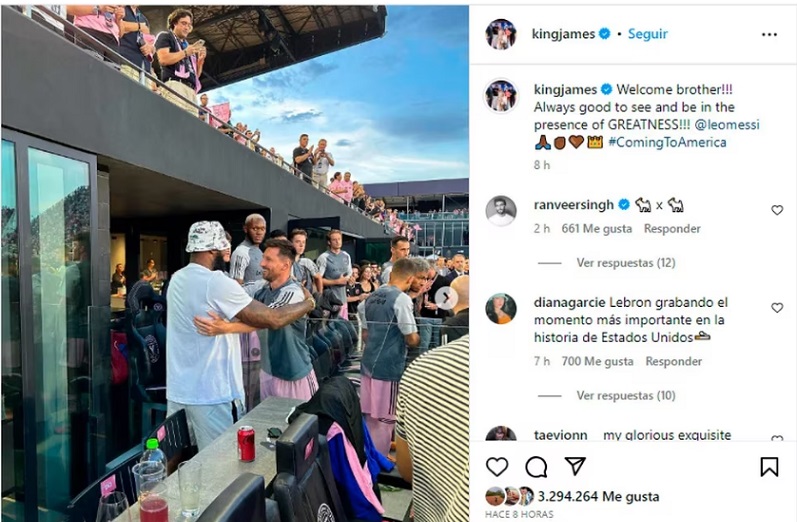Follow kingjames via Seguir
The height and width of the screenshot is (522, 797).
648,34
